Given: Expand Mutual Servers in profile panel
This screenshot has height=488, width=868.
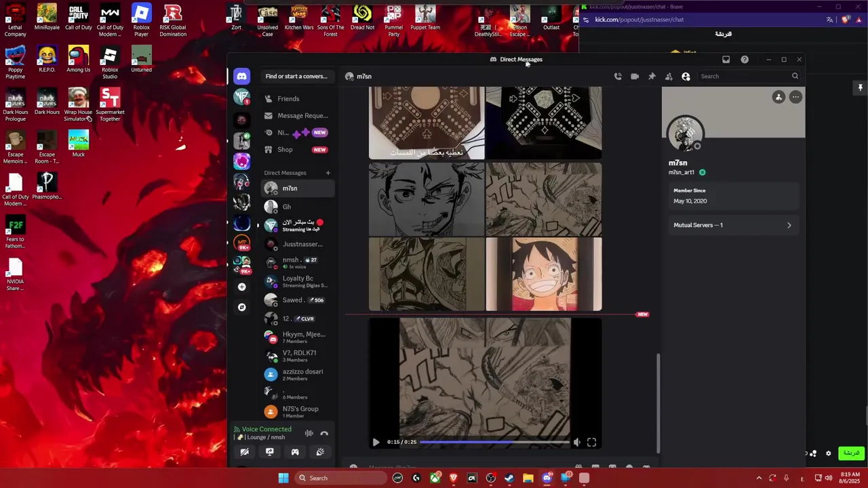Looking at the screenshot, I should coord(732,225).
